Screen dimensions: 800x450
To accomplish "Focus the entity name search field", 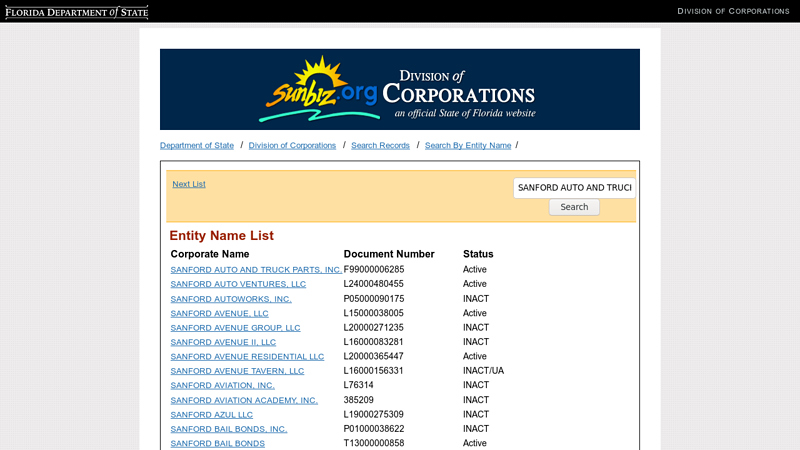I will pyautogui.click(x=574, y=188).
